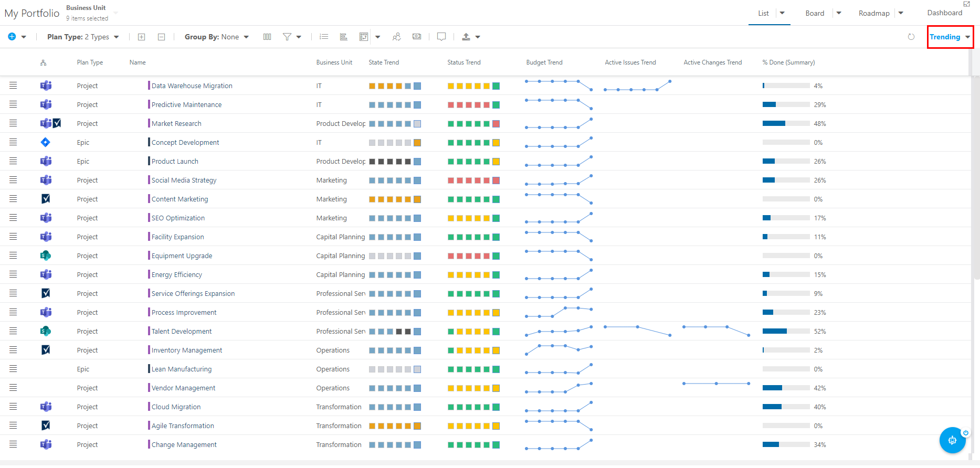Open the Data Warehouse Migration project
The image size is (980, 468).
click(192, 86)
